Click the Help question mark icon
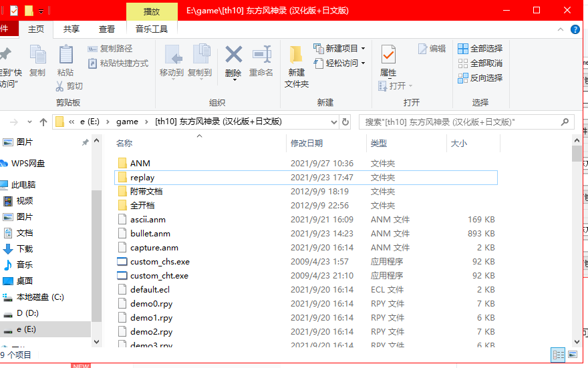This screenshot has height=368, width=588. point(575,29)
